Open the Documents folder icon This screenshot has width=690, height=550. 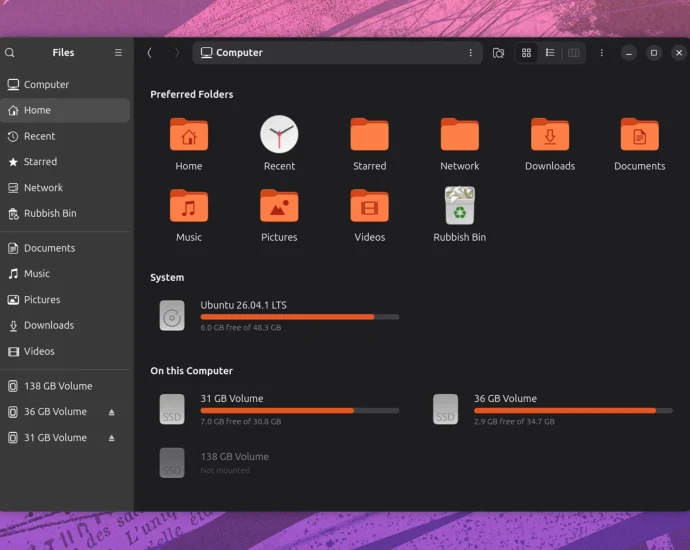point(640,135)
